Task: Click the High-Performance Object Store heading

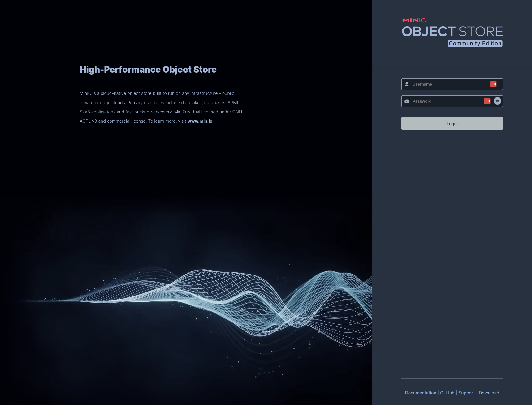Action: click(148, 70)
